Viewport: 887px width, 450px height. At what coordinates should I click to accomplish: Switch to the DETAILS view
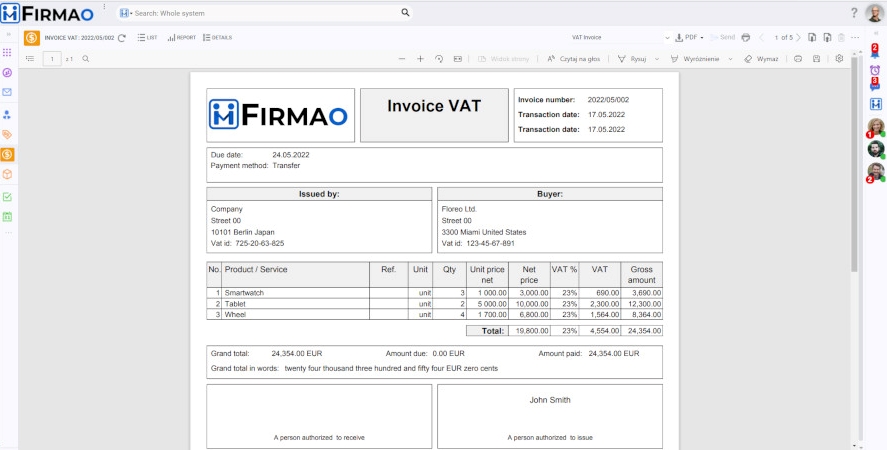[x=217, y=37]
